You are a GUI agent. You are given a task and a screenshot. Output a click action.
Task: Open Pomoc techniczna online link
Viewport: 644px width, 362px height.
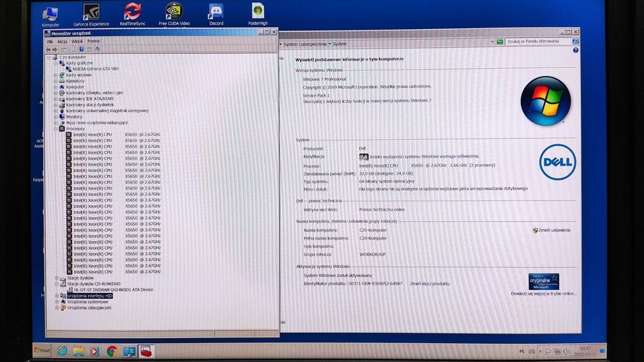[382, 209]
